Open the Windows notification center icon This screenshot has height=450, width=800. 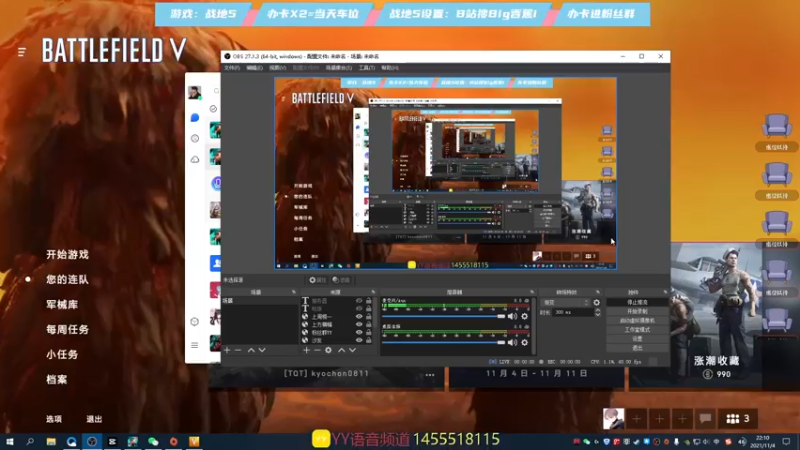pos(786,442)
